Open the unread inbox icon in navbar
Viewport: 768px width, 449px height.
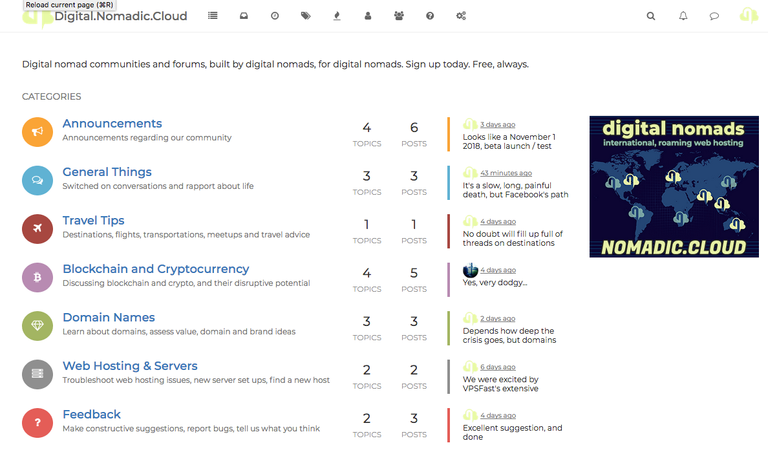[x=243, y=16]
